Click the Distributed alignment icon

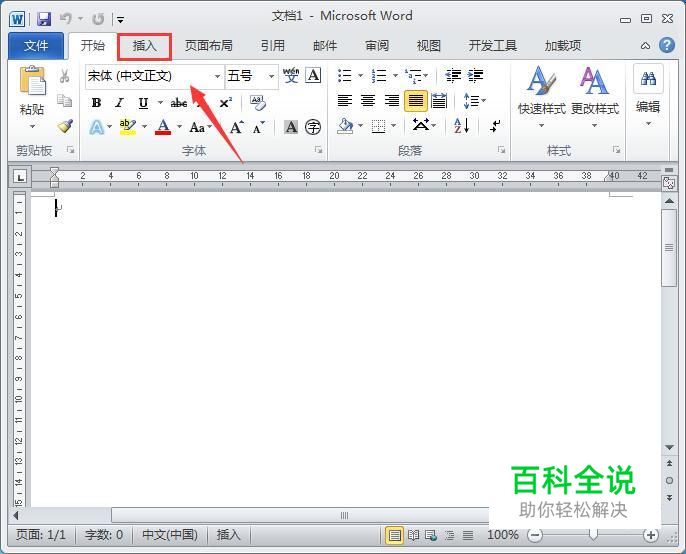pos(439,101)
